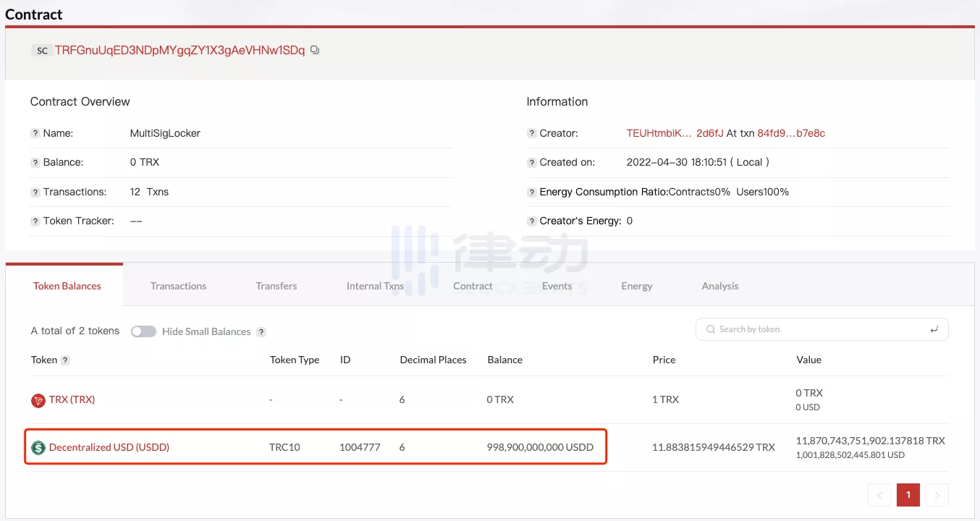Viewport: 980px width, 521px height.
Task: Click the 12 Txns transactions count
Action: click(x=149, y=192)
